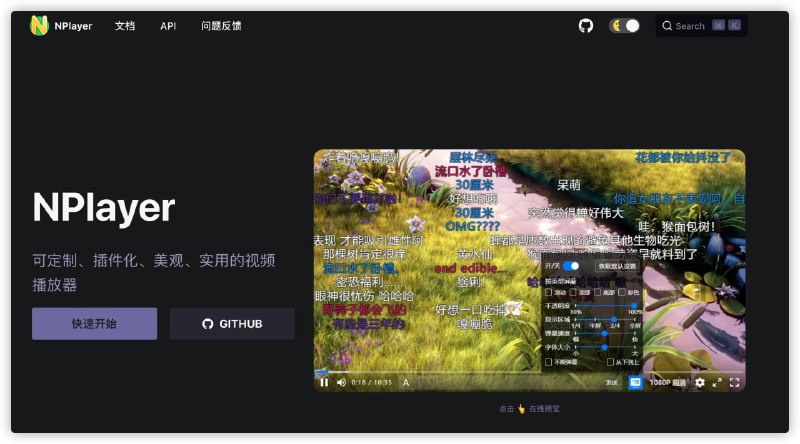Viewport: 800px width, 444px height.
Task: Click the '慢' speed label
Action: [576, 339]
